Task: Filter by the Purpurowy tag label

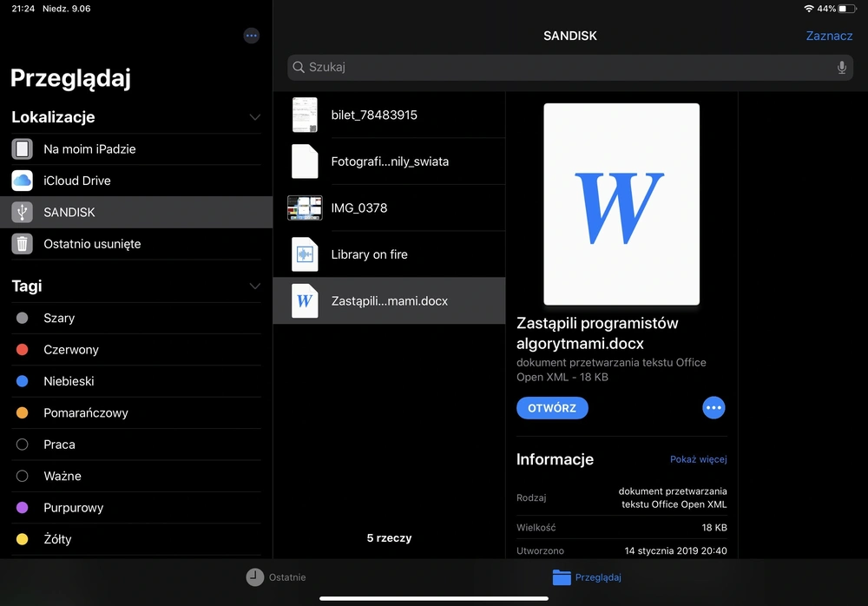Action: click(74, 507)
